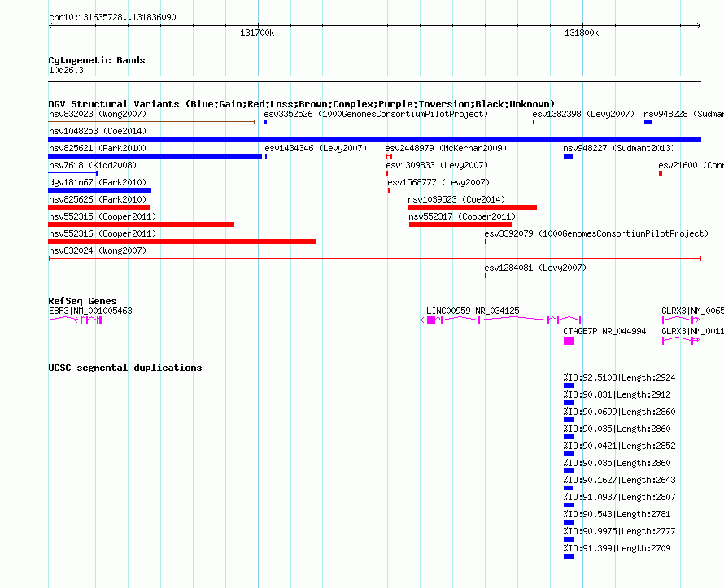
Task: Click the left arrow of the ruler
Action: tap(50, 26)
